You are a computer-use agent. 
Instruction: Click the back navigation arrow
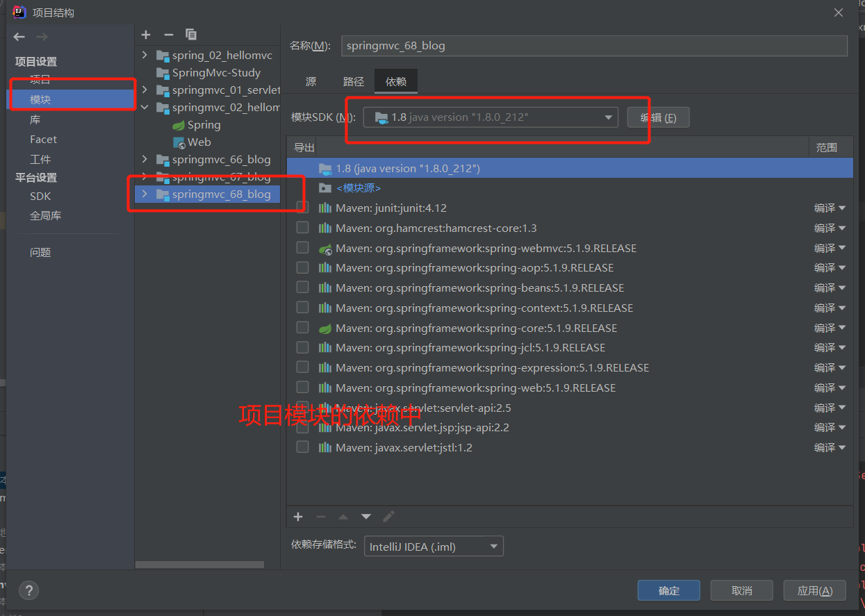[19, 37]
